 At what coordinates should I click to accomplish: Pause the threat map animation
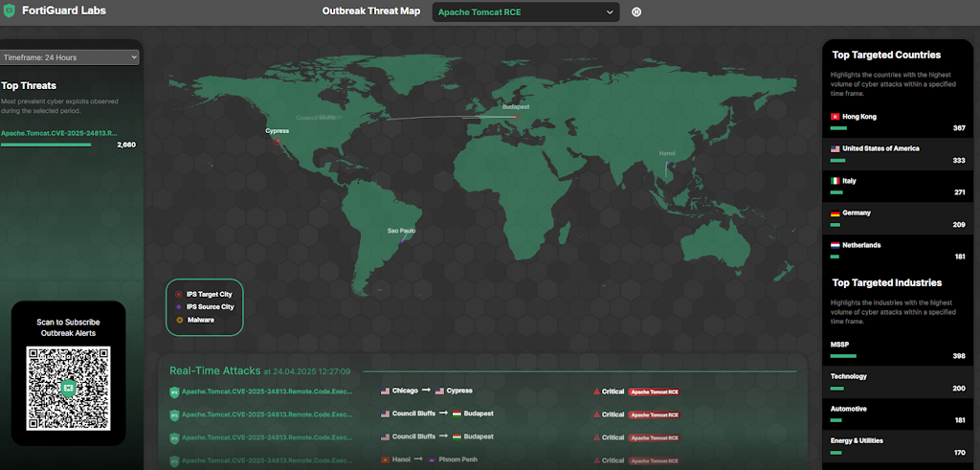click(x=636, y=11)
